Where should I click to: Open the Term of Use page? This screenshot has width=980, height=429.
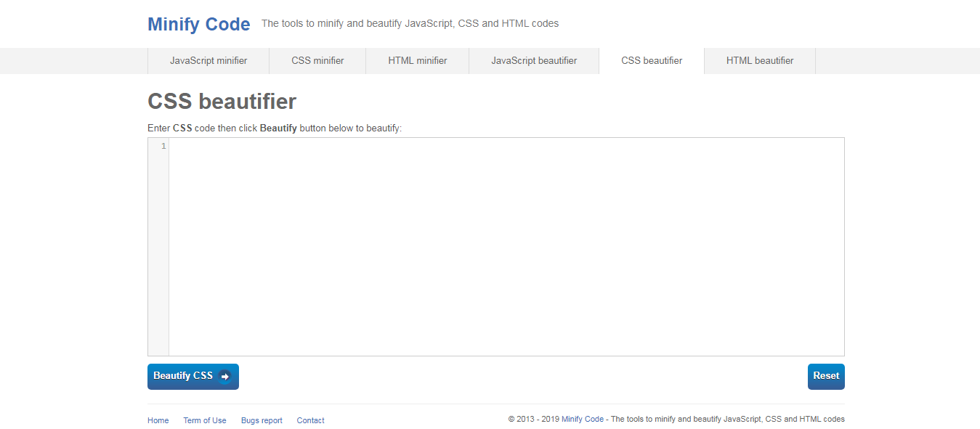click(205, 420)
